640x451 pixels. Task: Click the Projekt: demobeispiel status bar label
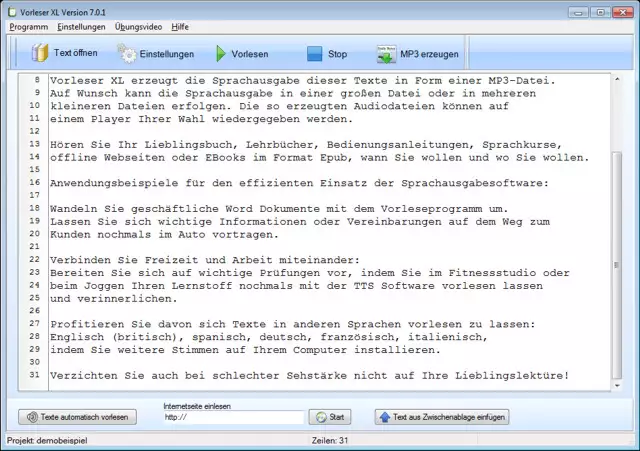click(49, 441)
